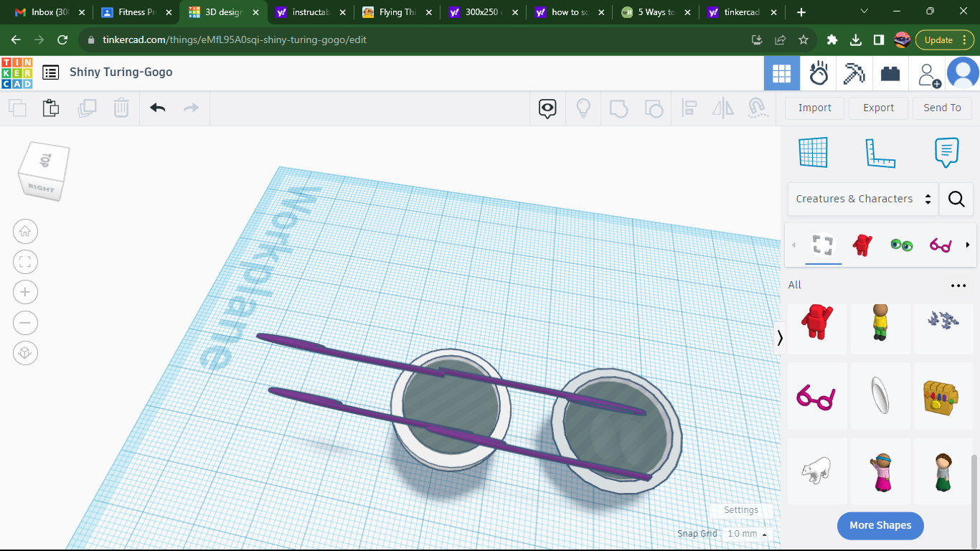Screen dimensions: 980x551
Task: Open the Tinkercad designs list menu
Action: pyautogui.click(x=50, y=72)
